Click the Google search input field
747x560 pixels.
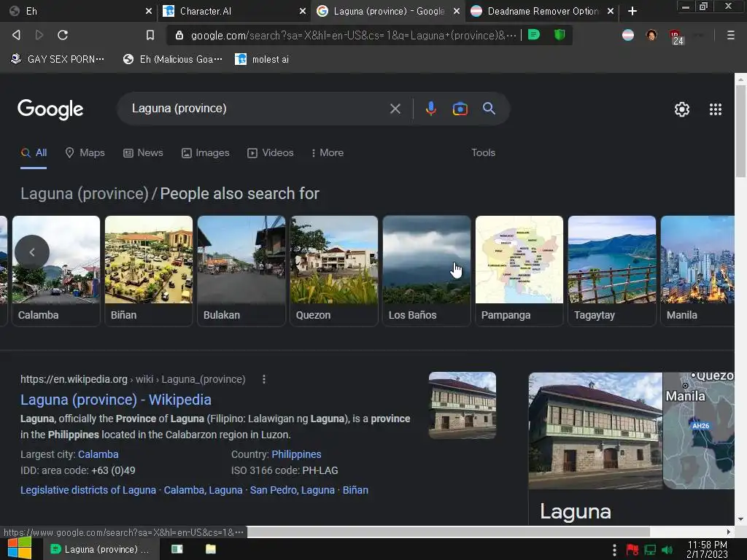click(258, 109)
